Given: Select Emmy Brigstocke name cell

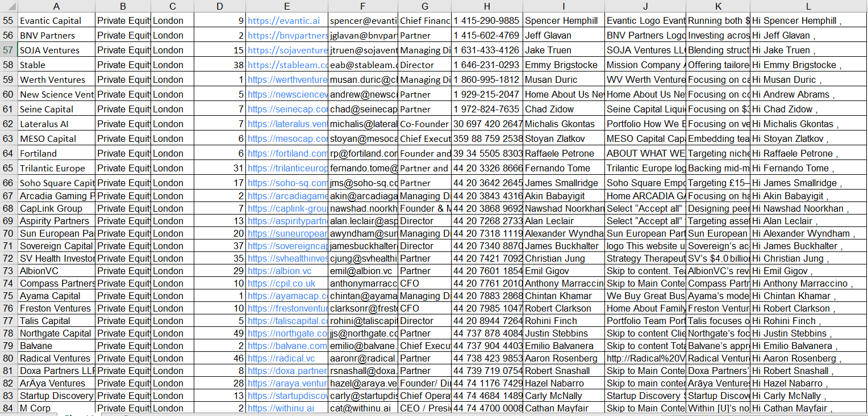Looking at the screenshot, I should tap(559, 65).
